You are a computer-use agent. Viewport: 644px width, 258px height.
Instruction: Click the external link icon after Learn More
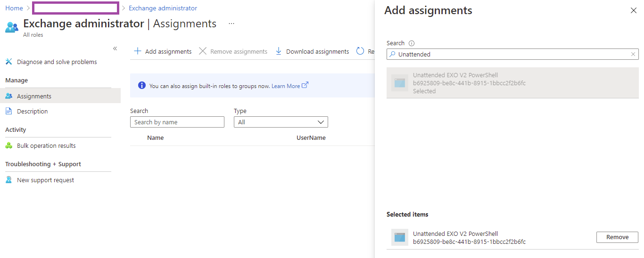[305, 85]
